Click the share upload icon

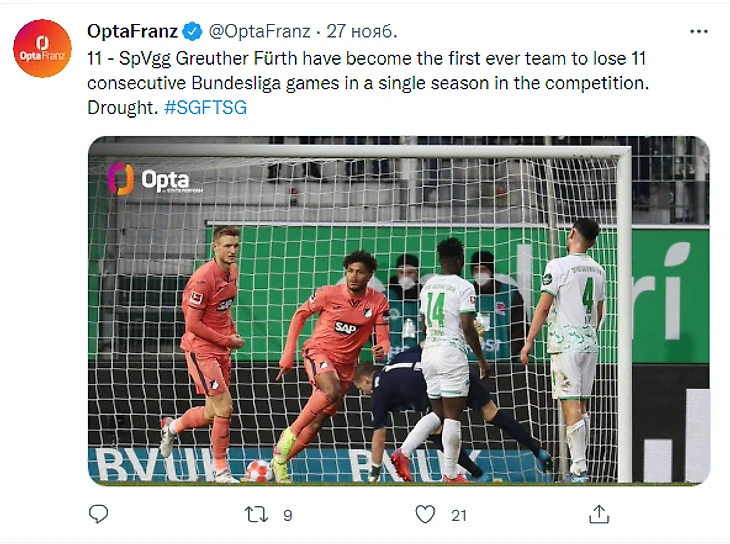[x=599, y=514]
